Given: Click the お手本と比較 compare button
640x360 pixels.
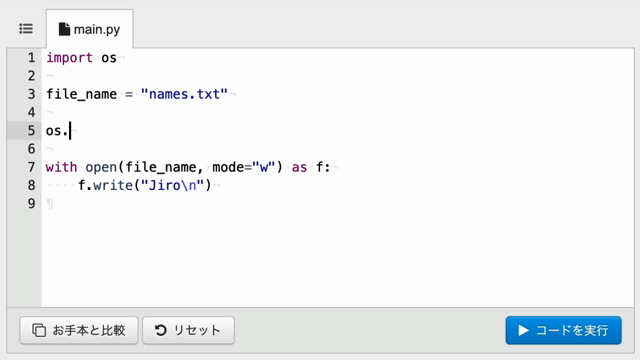Looking at the screenshot, I should tap(79, 330).
